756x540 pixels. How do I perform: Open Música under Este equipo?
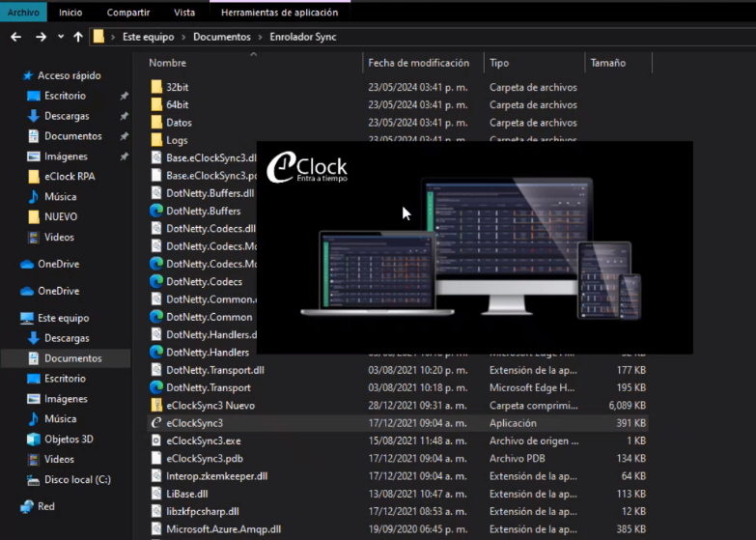(60, 419)
